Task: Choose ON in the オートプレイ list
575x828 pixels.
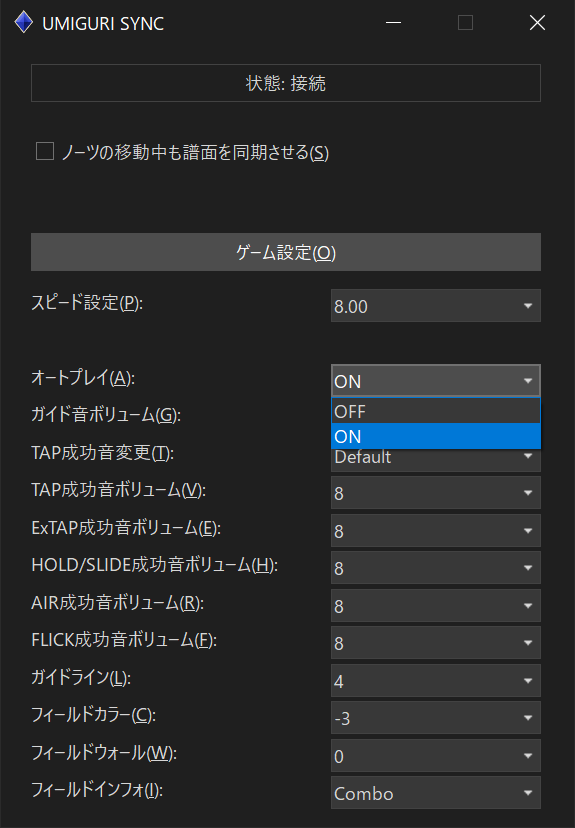Action: click(x=436, y=436)
